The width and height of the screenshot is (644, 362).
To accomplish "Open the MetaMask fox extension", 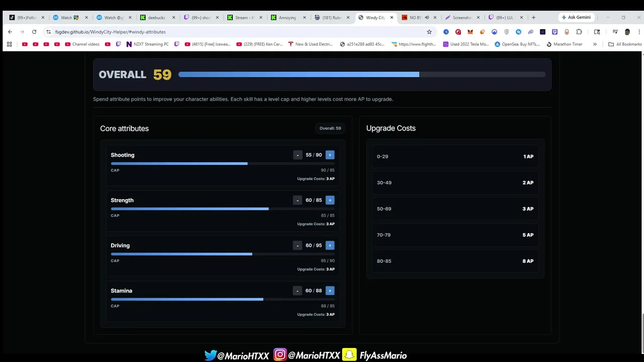I will [x=470, y=32].
